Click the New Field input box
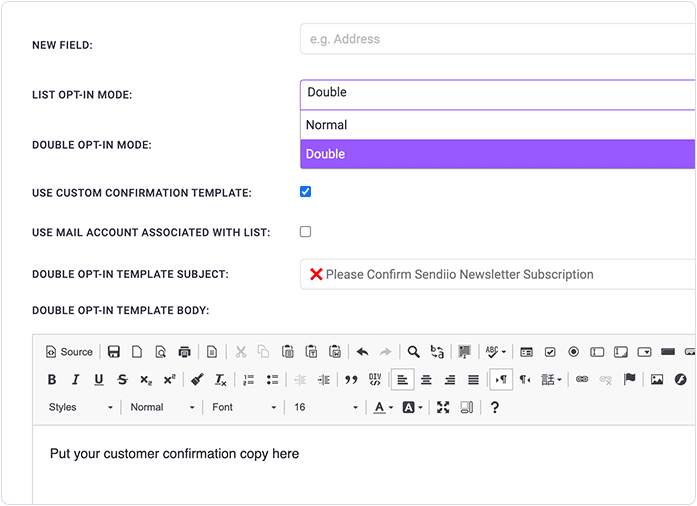This screenshot has width=697, height=506. [x=497, y=39]
